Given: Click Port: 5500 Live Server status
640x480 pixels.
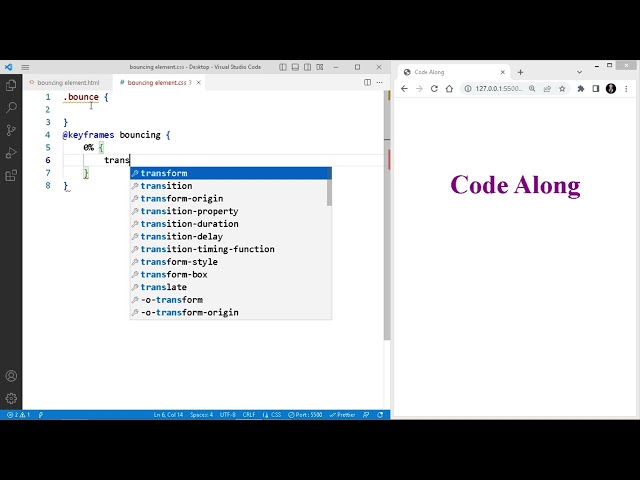Looking at the screenshot, I should point(305,415).
